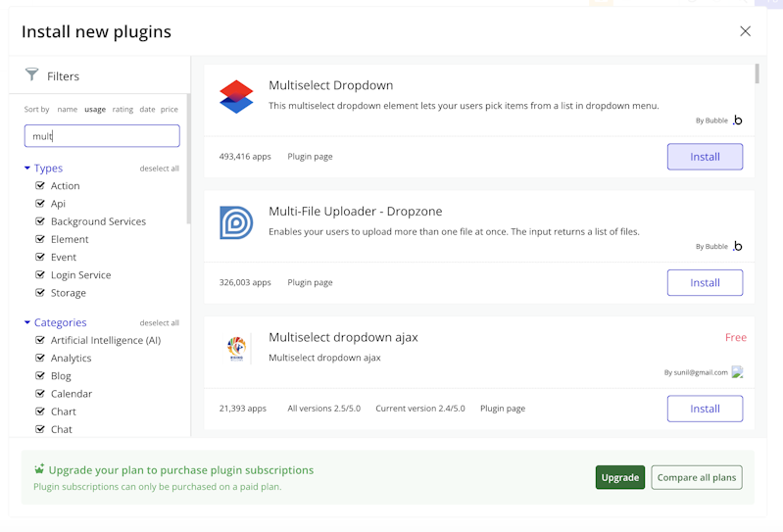Click the Multi-File Uploader Dropzone logo

[236, 222]
